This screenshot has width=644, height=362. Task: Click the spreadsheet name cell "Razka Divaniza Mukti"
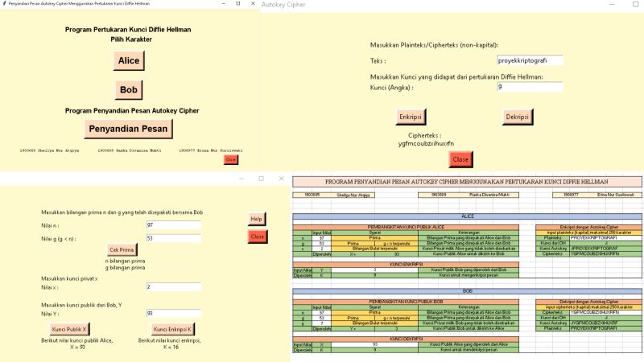tap(489, 195)
